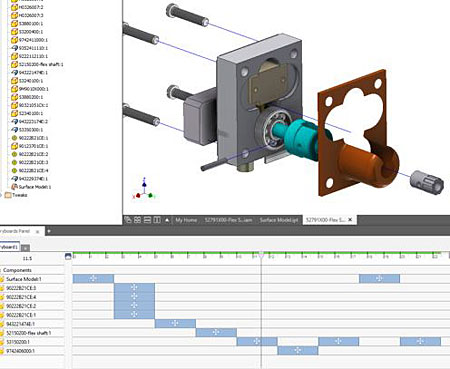Screen dimensions: 450x369
Task: Close the active Flex S document tab
Action: pyautogui.click(x=350, y=220)
